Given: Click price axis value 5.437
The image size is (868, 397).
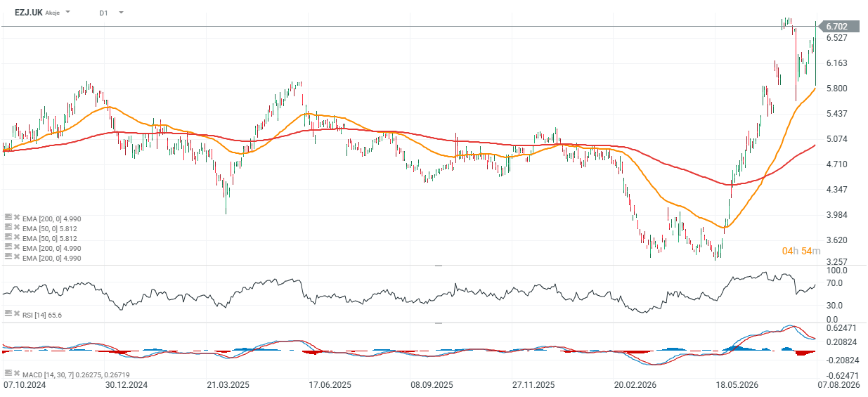Looking at the screenshot, I should click(x=836, y=114).
